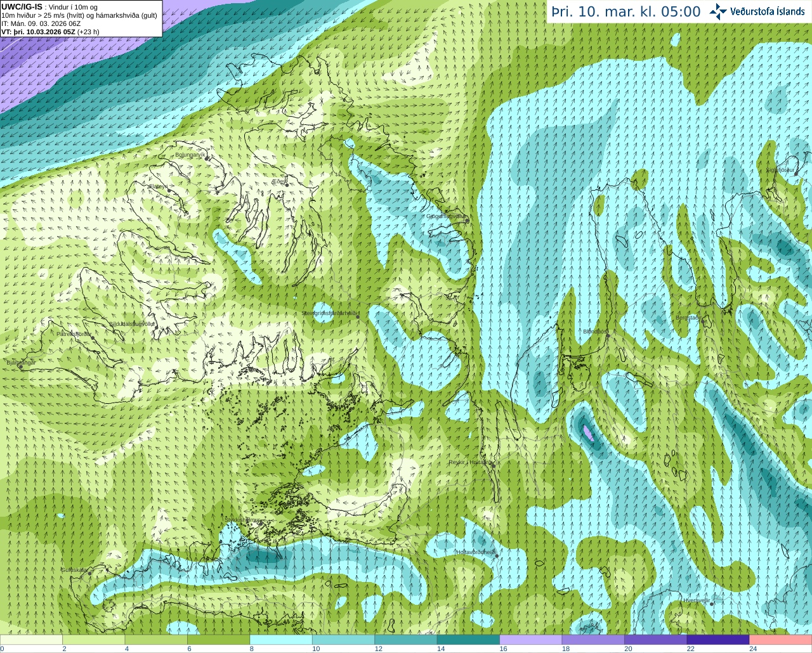The image size is (812, 653).
Task: Click the Steingrímsfjarðarheiði station label
Action: coord(329,313)
